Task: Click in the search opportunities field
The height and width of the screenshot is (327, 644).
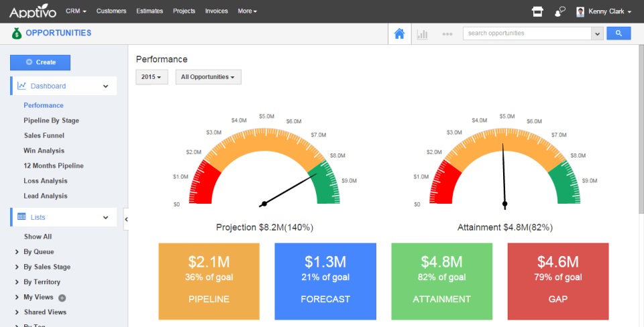Action: click(x=527, y=34)
